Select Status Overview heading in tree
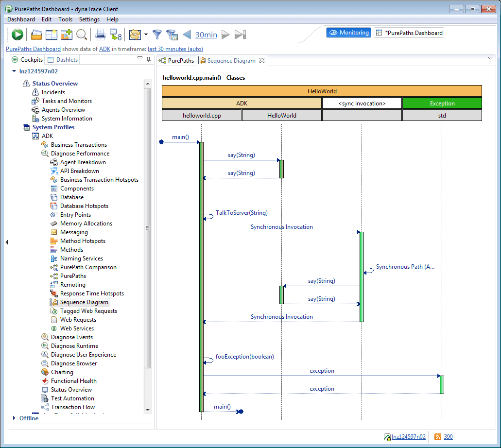 (55, 84)
